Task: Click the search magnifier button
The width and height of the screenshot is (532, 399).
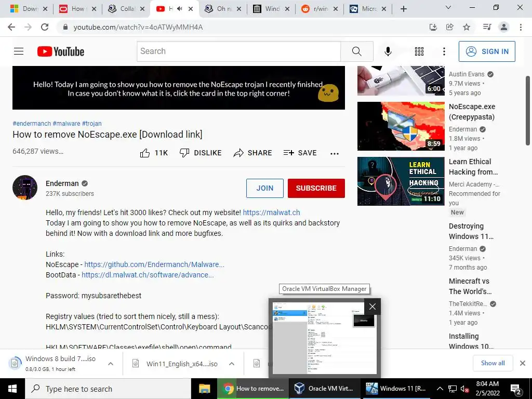Action: point(356,51)
